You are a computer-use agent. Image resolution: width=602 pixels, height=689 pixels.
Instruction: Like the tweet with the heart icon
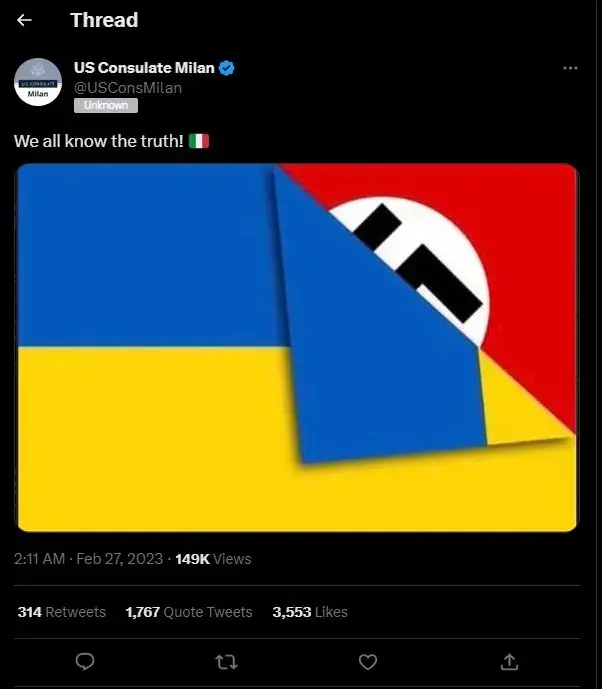[368, 661]
